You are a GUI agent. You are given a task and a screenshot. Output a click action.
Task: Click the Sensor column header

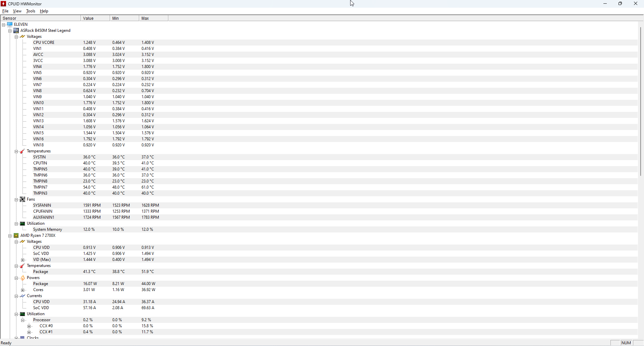click(40, 18)
